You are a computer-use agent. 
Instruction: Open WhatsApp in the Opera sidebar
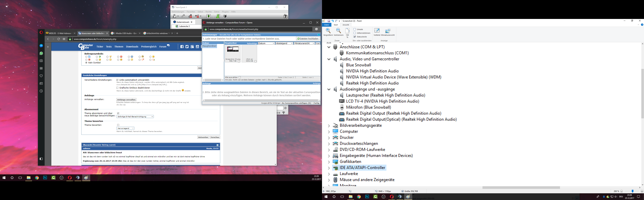click(x=41, y=53)
